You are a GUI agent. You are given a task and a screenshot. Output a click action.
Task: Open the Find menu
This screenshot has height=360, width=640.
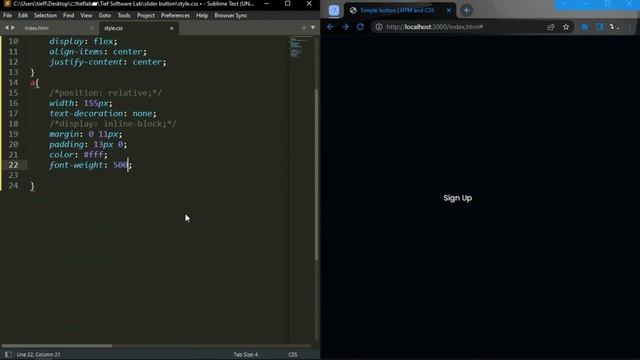[69, 16]
